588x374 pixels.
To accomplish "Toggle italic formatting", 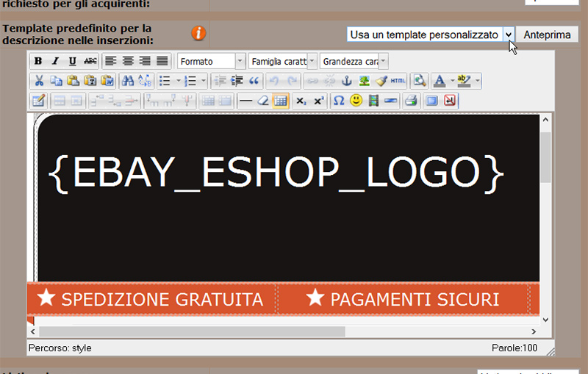I will pyautogui.click(x=56, y=61).
